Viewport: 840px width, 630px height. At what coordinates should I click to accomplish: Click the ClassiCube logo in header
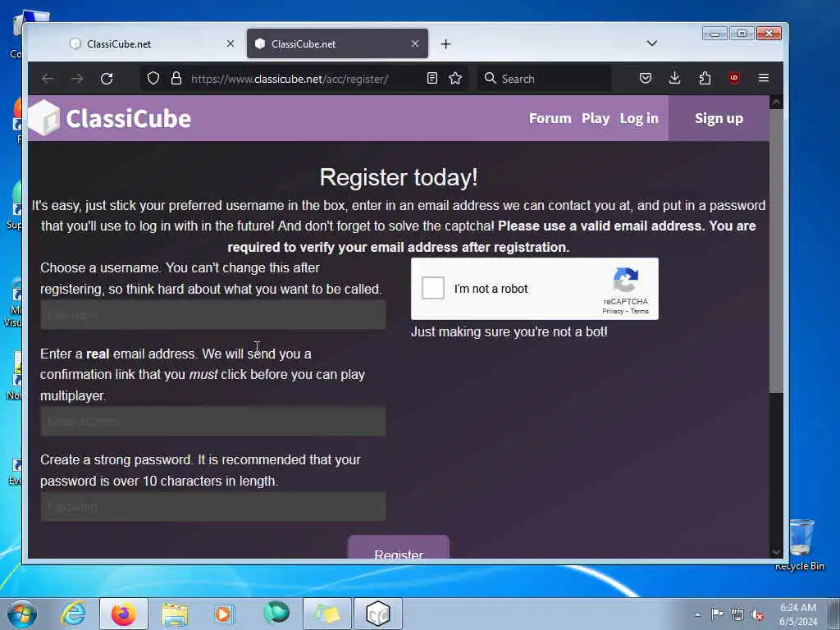[x=110, y=118]
